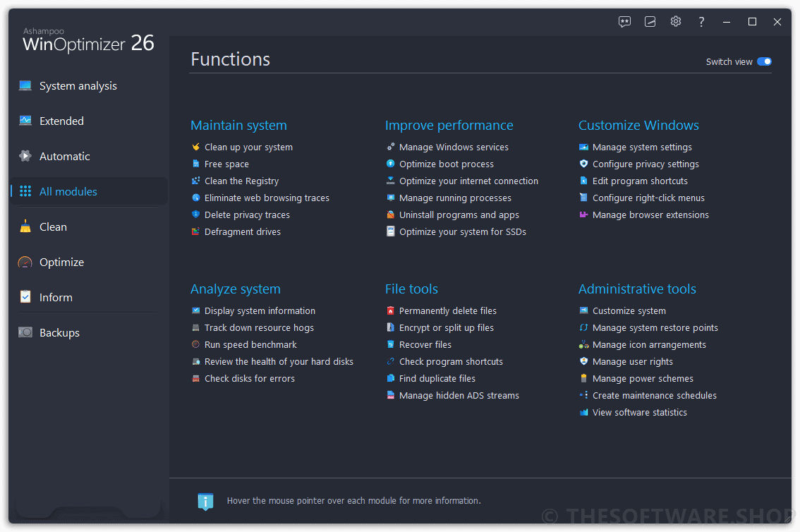Open System analysis in the sidebar
This screenshot has width=800, height=532.
pyautogui.click(x=89, y=85)
